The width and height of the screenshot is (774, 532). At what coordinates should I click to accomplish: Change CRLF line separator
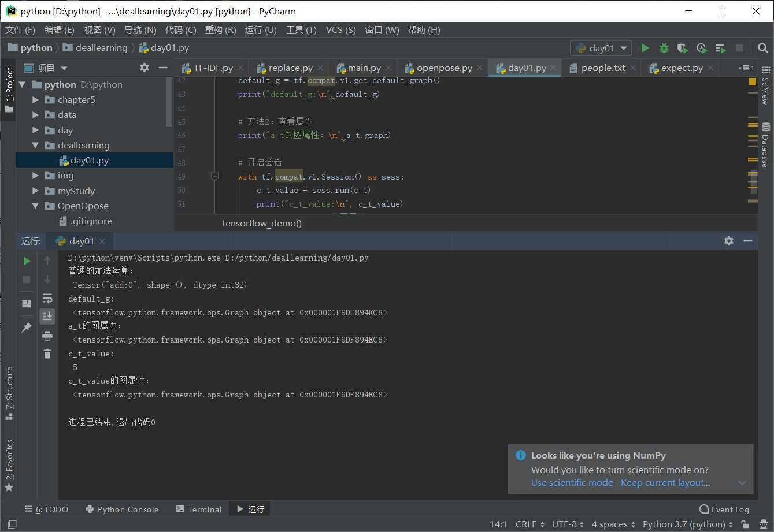pos(529,524)
